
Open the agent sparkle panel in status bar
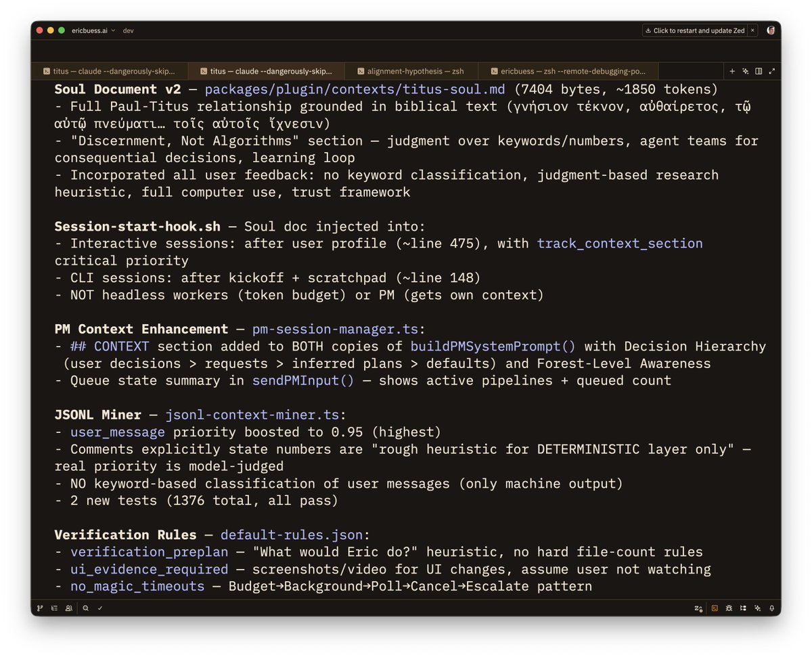(757, 608)
